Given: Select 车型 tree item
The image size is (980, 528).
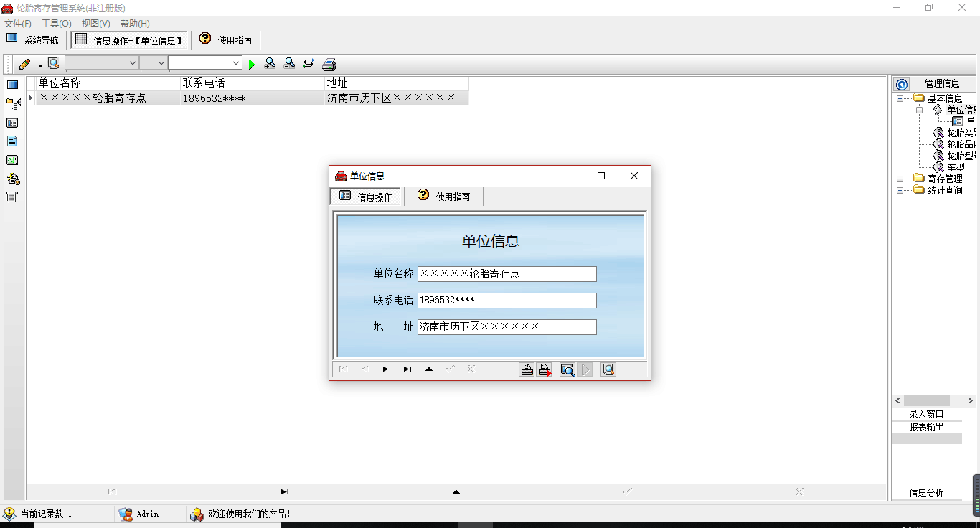Looking at the screenshot, I should [956, 167].
